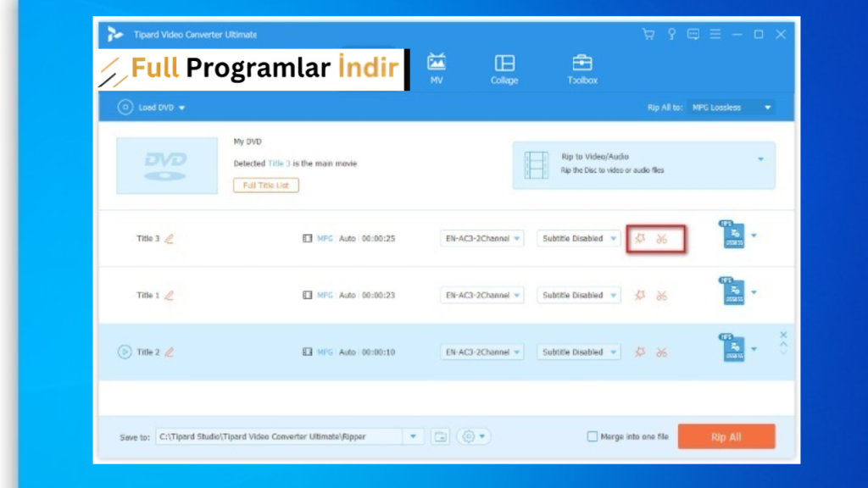Screen dimensions: 868x488
Task: Click the register key icon
Action: pyautogui.click(x=671, y=34)
